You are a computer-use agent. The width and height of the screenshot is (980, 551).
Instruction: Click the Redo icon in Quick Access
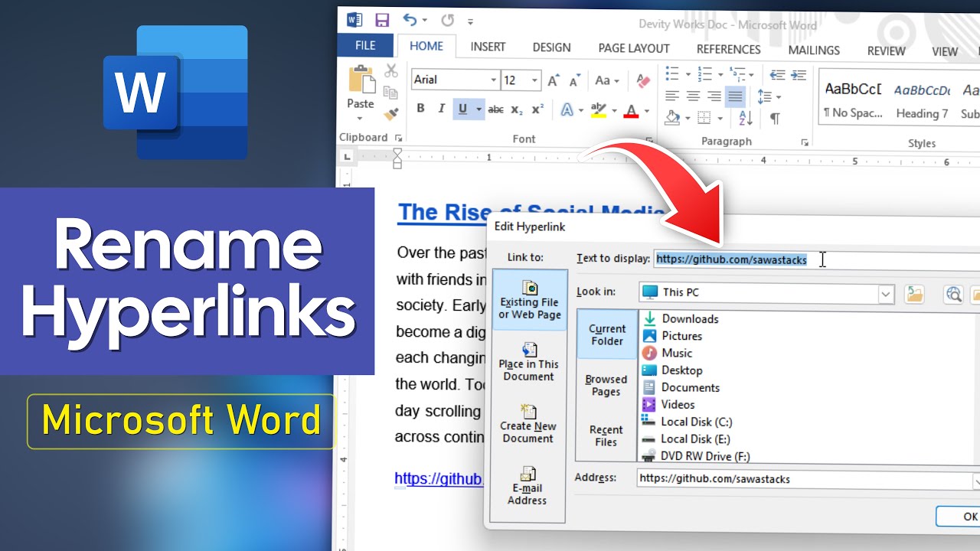[448, 21]
